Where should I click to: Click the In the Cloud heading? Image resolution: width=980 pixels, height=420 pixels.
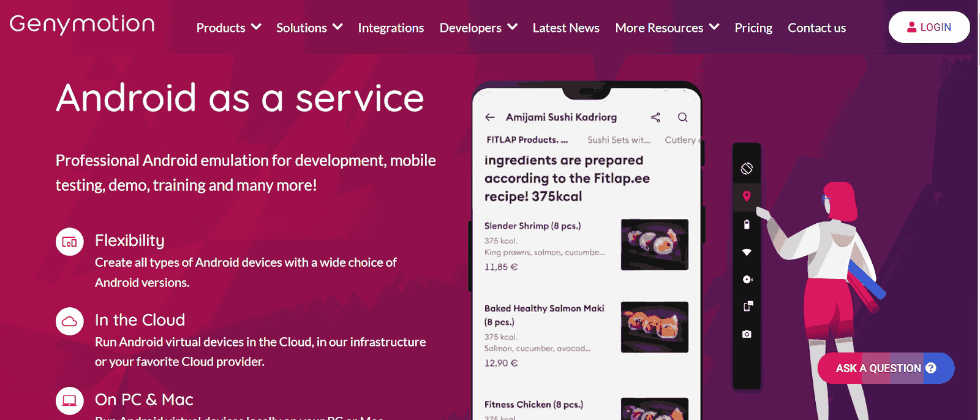[x=140, y=320]
